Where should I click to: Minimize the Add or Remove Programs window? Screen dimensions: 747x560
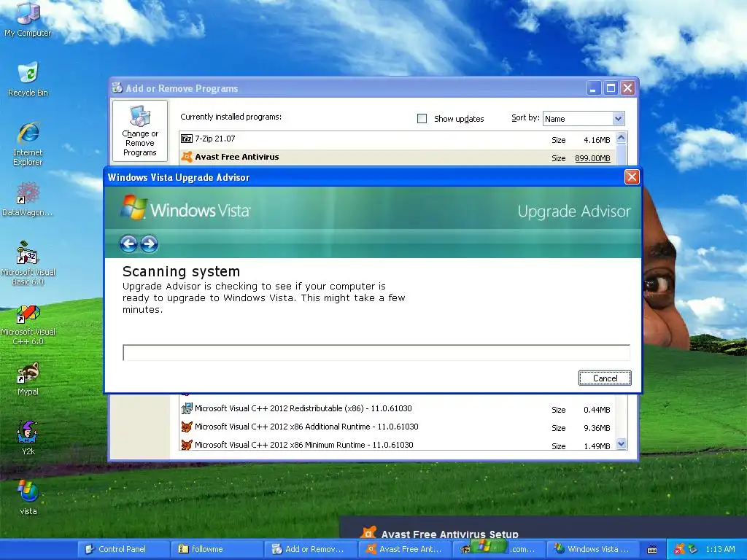coord(594,88)
